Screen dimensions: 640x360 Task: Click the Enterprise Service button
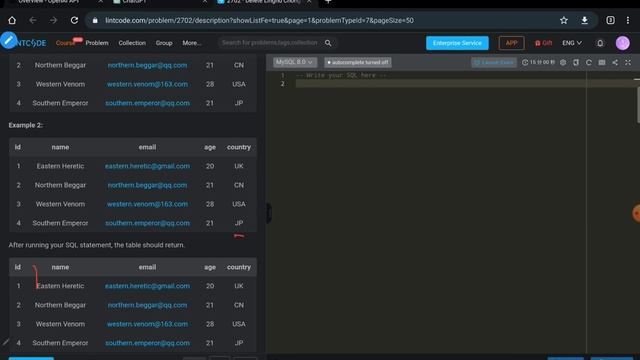pos(457,43)
